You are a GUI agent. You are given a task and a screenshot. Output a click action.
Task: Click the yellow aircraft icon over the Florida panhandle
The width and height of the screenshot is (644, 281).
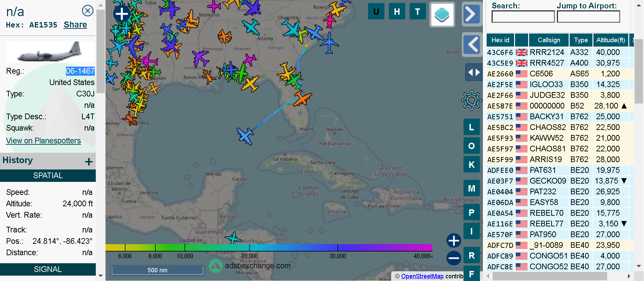[x=251, y=84]
